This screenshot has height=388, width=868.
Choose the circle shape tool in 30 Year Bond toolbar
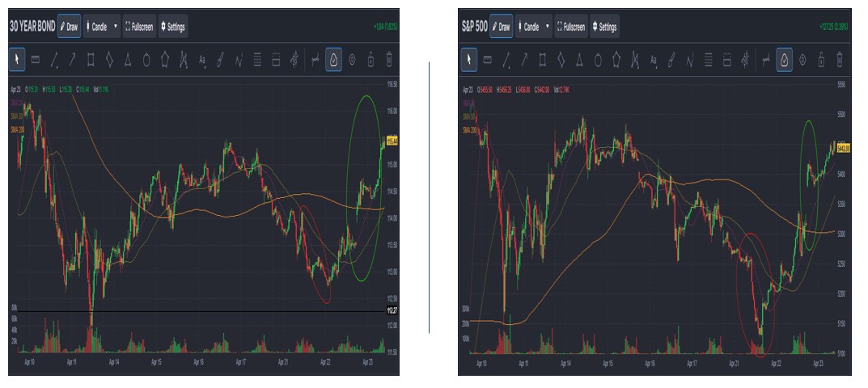(x=146, y=60)
